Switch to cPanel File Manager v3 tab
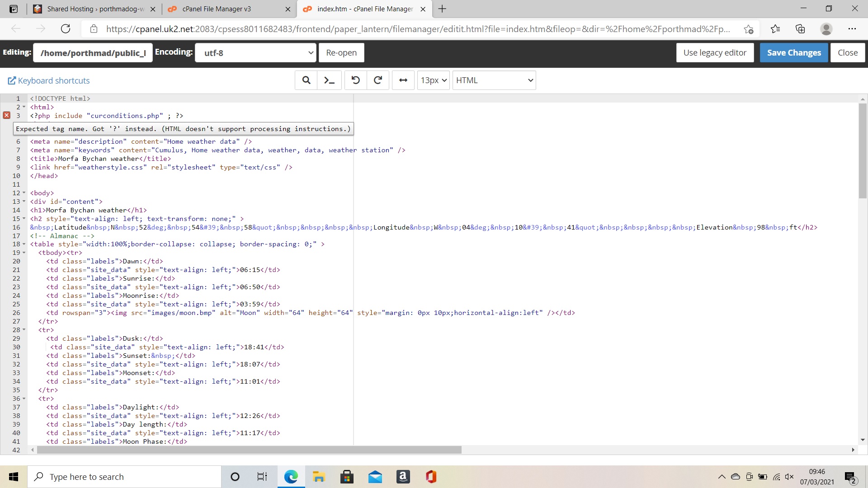The width and height of the screenshot is (868, 488). point(217,9)
